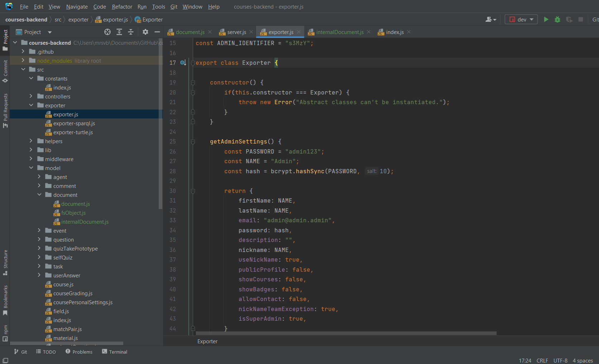Screen dimensions: 599x364
Task: Click the green Run button
Action: [546, 19]
